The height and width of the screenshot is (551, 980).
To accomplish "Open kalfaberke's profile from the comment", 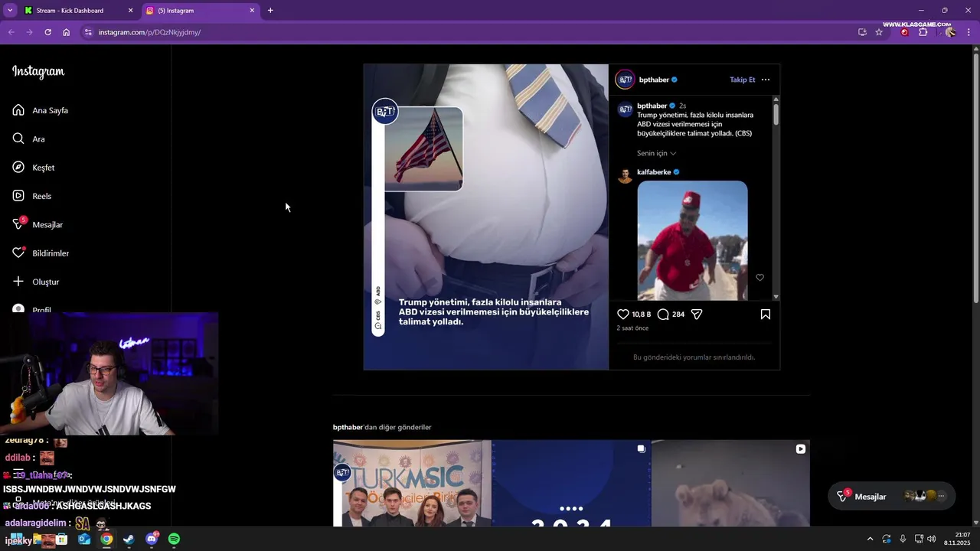I will click(x=654, y=172).
